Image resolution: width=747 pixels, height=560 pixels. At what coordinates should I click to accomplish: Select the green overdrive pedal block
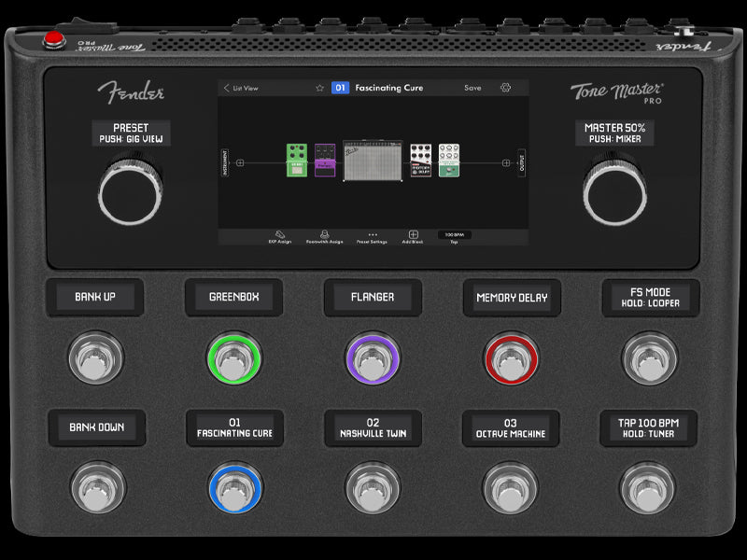point(298,161)
